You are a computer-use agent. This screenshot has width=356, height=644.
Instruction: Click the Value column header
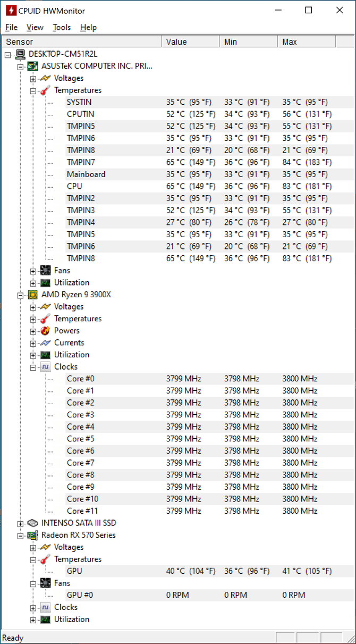pos(190,42)
